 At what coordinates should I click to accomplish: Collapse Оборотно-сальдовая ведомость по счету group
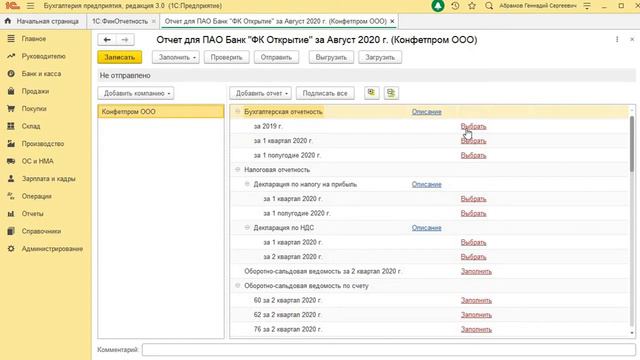click(238, 286)
